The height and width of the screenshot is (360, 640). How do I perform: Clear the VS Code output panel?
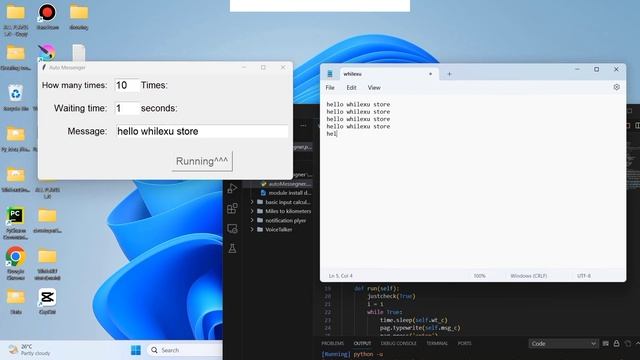click(x=606, y=344)
